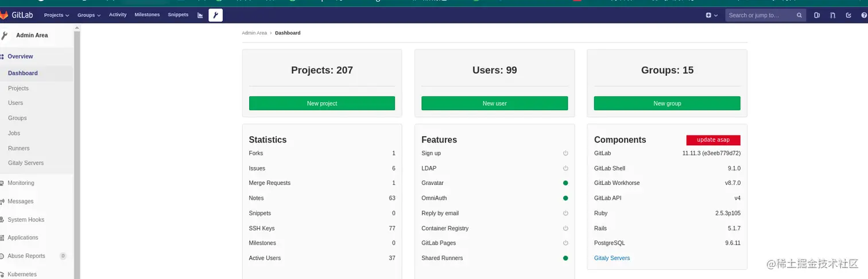Image resolution: width=868 pixels, height=279 pixels.
Task: Select Overview in the admin sidebar
Action: point(20,56)
